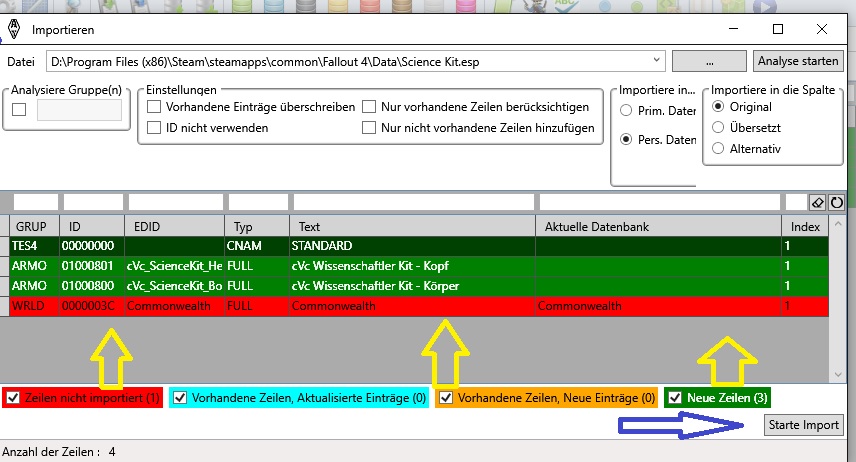Toggle the 'Neue Zeilen (3)' checkbox
856x462 pixels.
pos(675,398)
